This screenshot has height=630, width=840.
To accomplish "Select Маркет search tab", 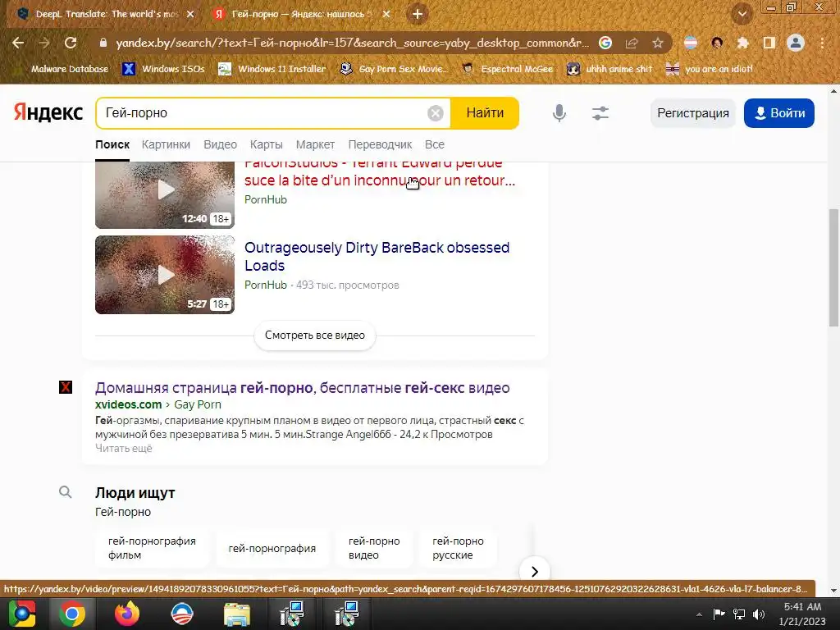I will [x=316, y=144].
